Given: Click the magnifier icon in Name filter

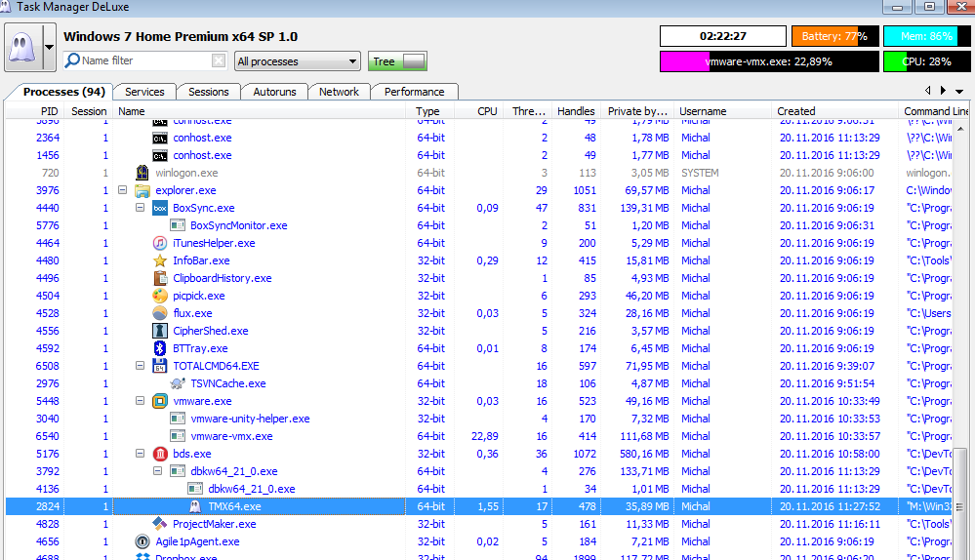Looking at the screenshot, I should (72, 60).
